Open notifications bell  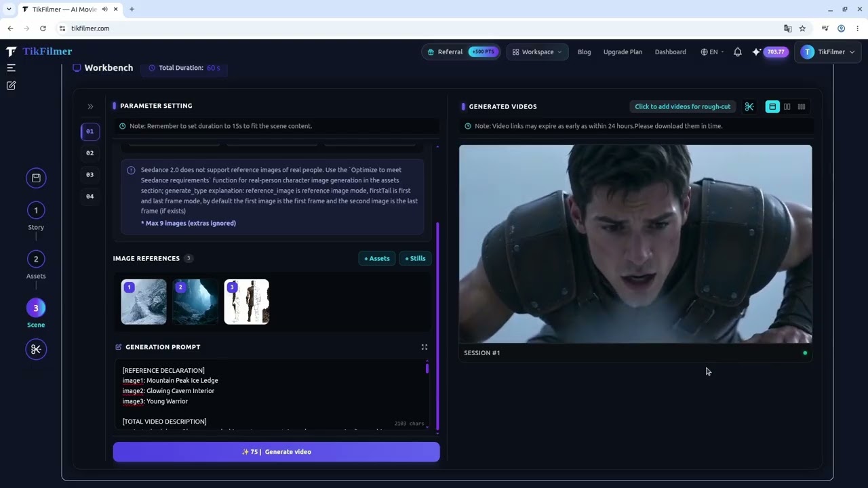tap(738, 52)
